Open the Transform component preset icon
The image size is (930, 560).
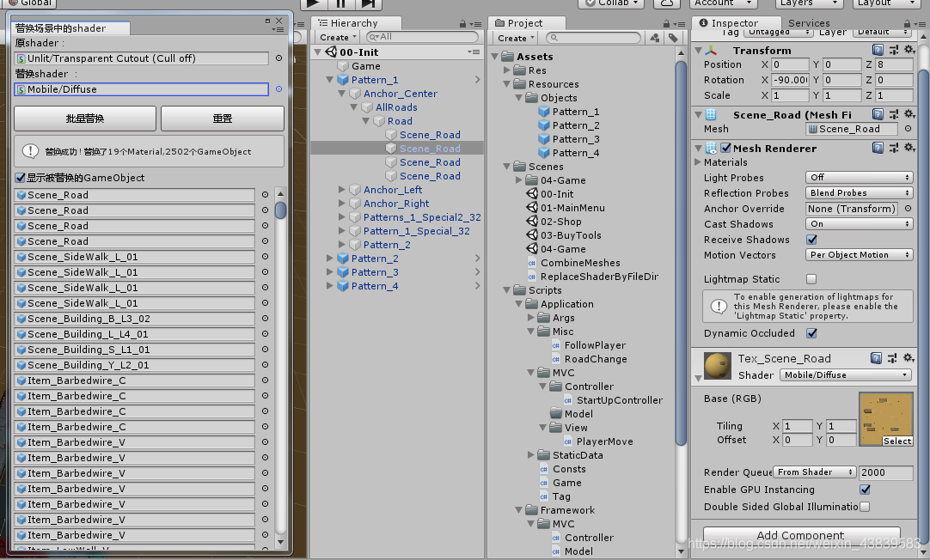coord(894,50)
